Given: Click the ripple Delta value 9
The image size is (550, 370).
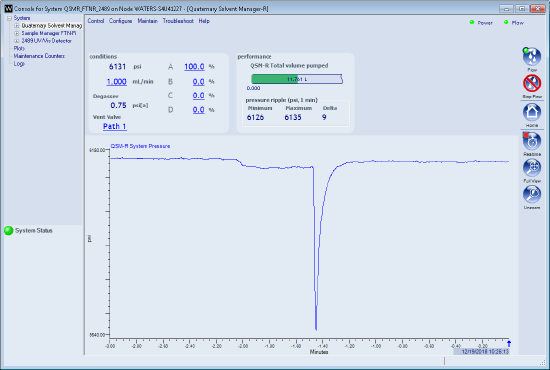Looking at the screenshot, I should pyautogui.click(x=324, y=117).
